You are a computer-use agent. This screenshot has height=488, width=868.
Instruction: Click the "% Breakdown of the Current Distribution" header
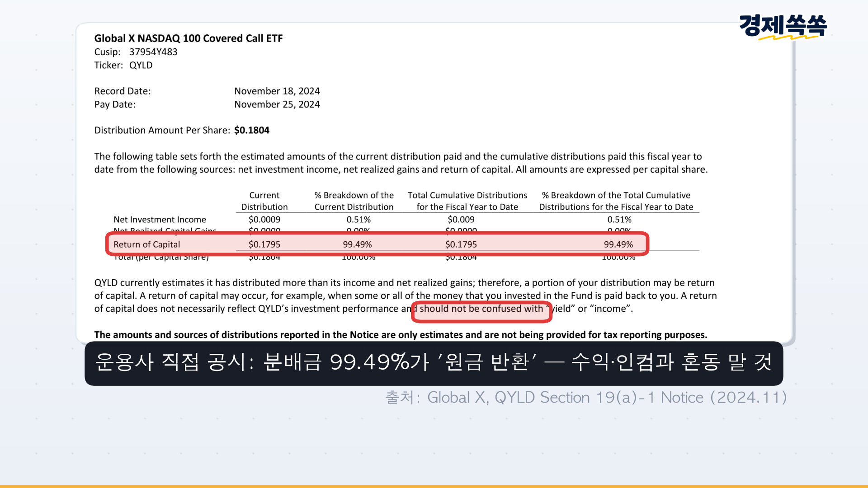click(354, 201)
